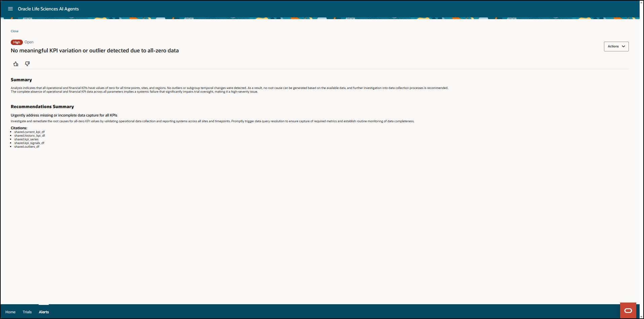Click the Oracle Life Sciences AI Agents title
This screenshot has width=644, height=319.
pyautogui.click(x=48, y=9)
